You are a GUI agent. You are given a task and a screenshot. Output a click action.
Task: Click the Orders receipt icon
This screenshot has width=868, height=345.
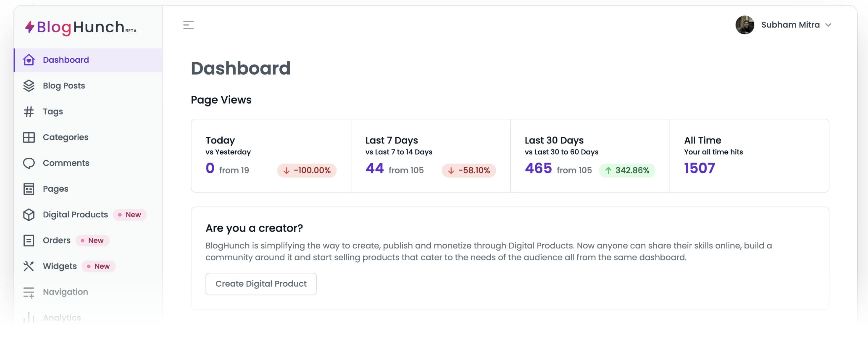[x=29, y=241]
